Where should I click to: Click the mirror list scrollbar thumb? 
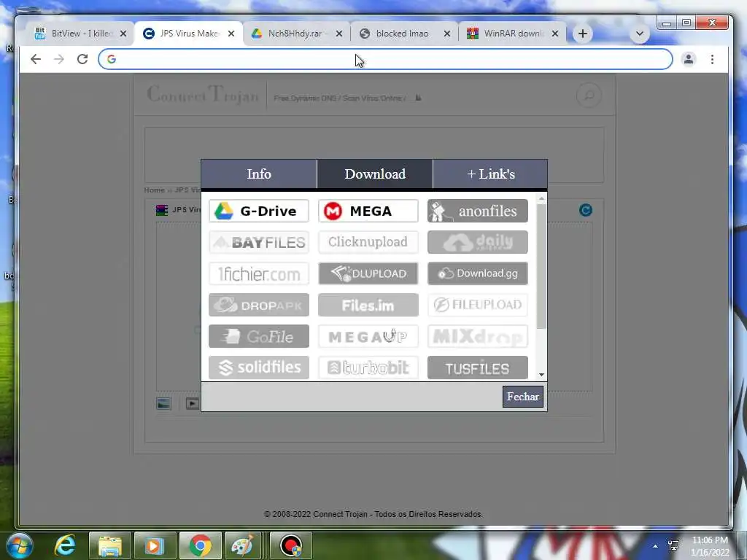pyautogui.click(x=541, y=266)
